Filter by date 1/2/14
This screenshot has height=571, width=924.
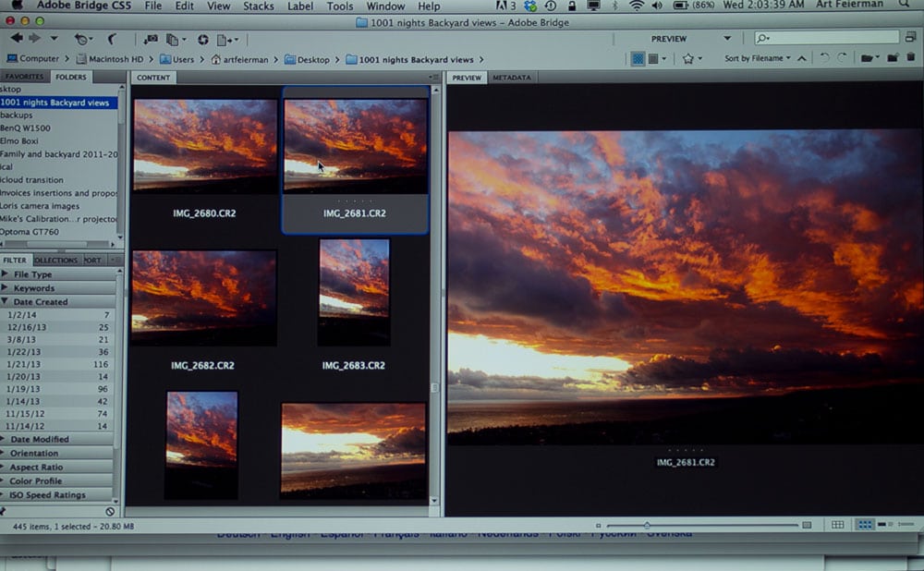57,315
